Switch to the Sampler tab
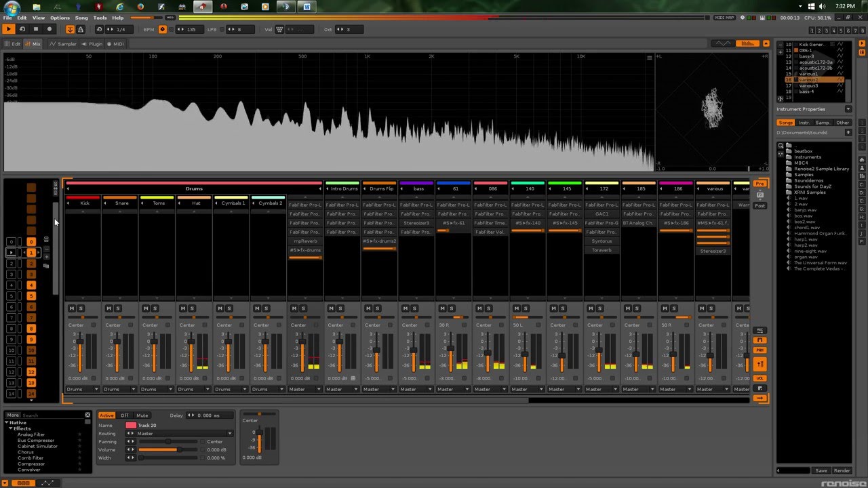This screenshot has width=868, height=488. tap(64, 44)
